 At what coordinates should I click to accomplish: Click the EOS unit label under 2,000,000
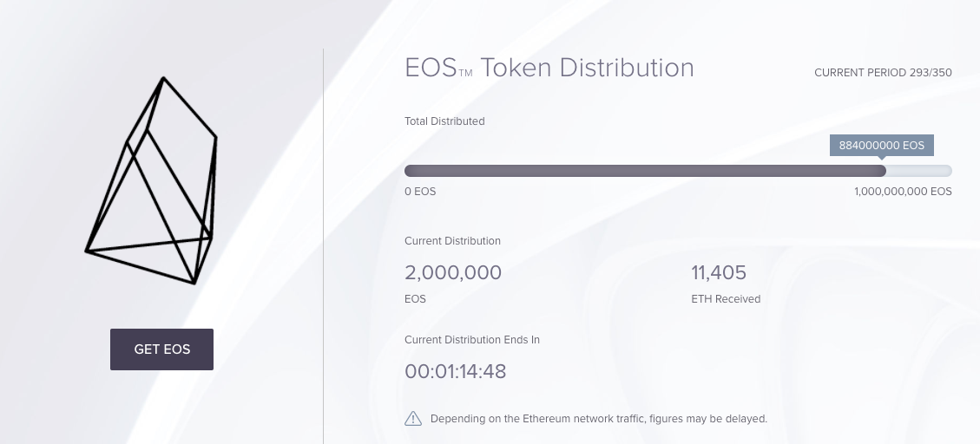(x=415, y=299)
